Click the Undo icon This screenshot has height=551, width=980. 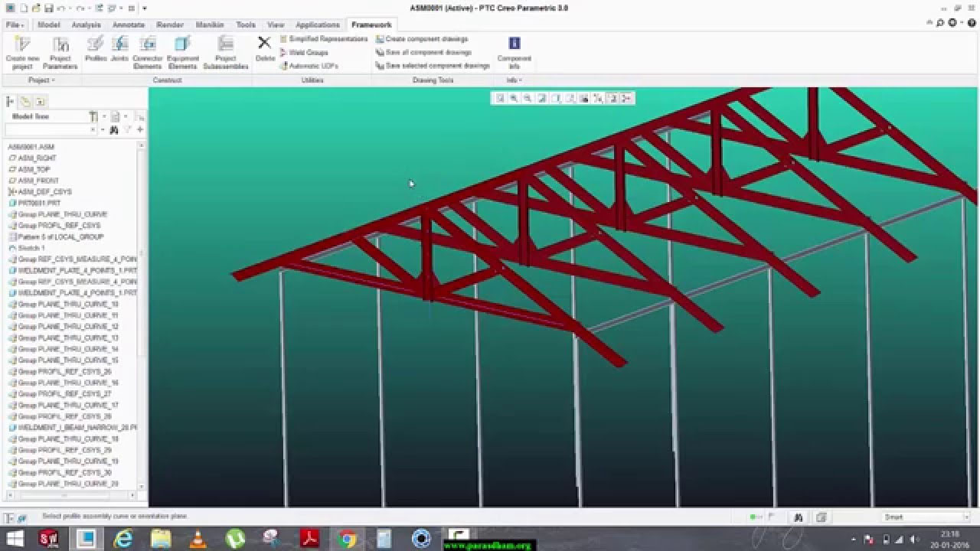(x=62, y=8)
